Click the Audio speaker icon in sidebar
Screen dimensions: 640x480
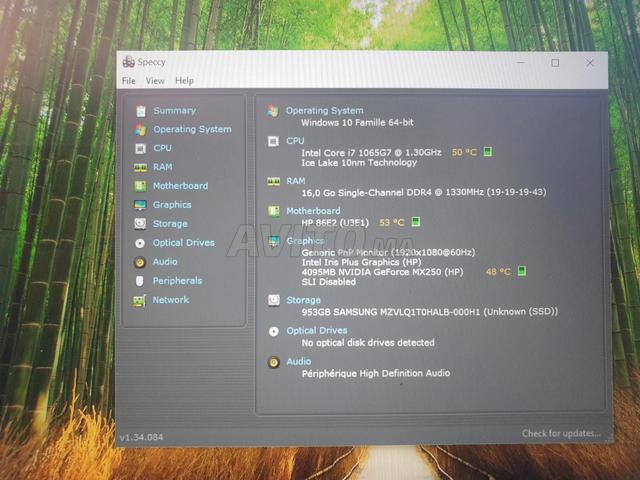point(140,262)
